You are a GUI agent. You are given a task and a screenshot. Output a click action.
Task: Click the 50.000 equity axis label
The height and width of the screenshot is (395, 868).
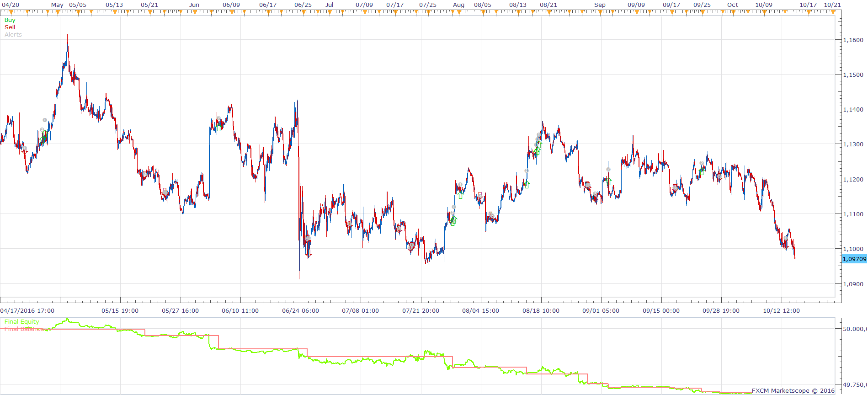pos(855,329)
